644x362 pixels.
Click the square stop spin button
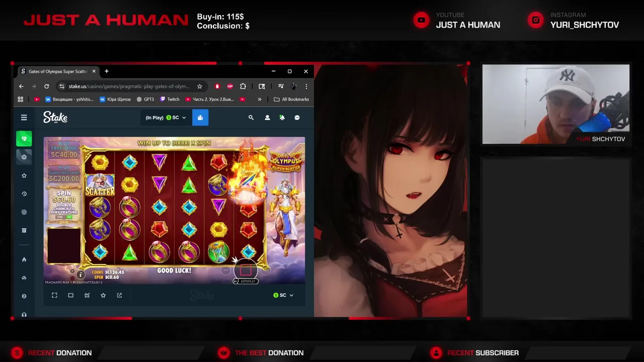click(x=246, y=271)
